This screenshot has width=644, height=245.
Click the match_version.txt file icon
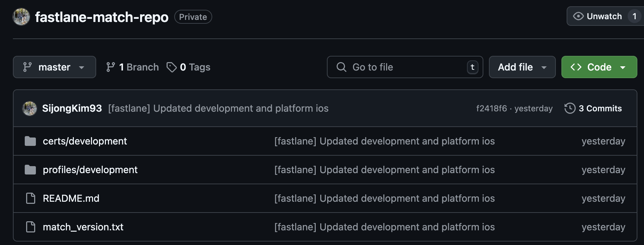[x=31, y=227]
